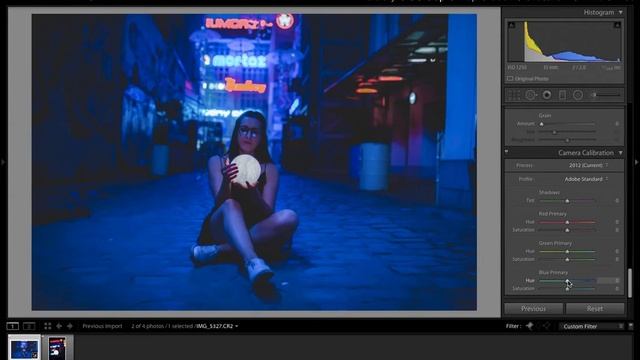Toggle highlight clipping indicator in histogram
Screen dimensions: 640x360
[x=617, y=25]
